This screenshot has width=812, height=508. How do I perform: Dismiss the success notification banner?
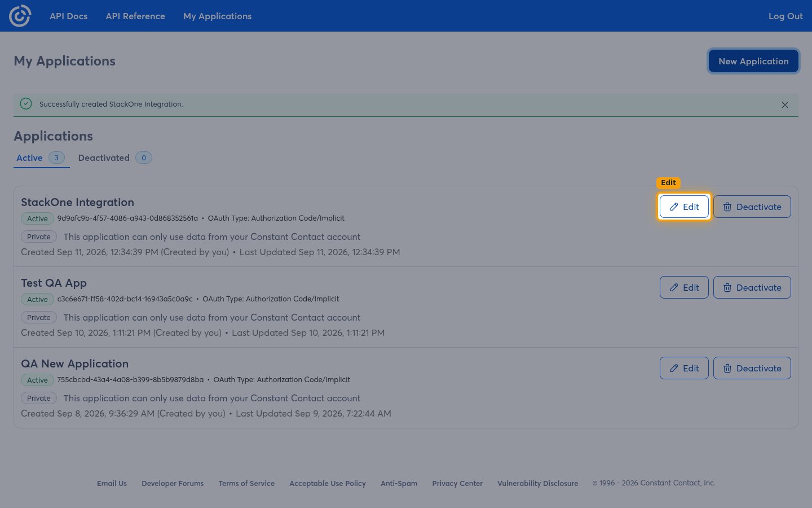784,105
